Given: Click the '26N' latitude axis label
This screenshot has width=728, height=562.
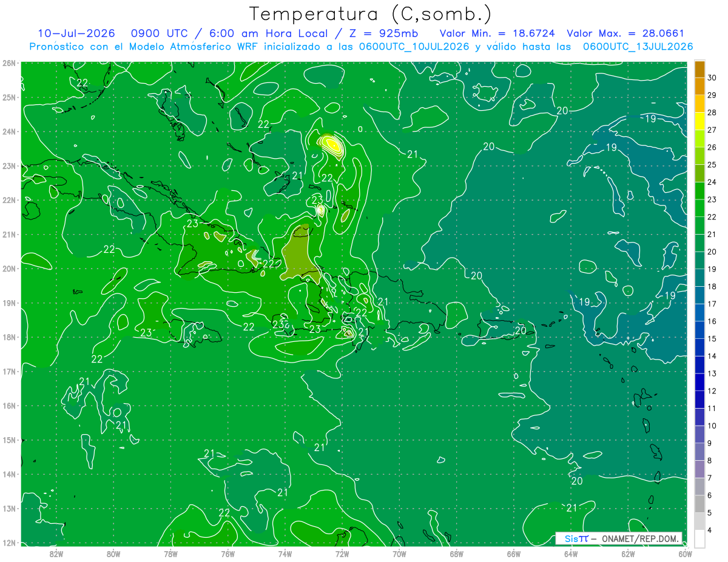Looking at the screenshot, I should pyautogui.click(x=9, y=63).
